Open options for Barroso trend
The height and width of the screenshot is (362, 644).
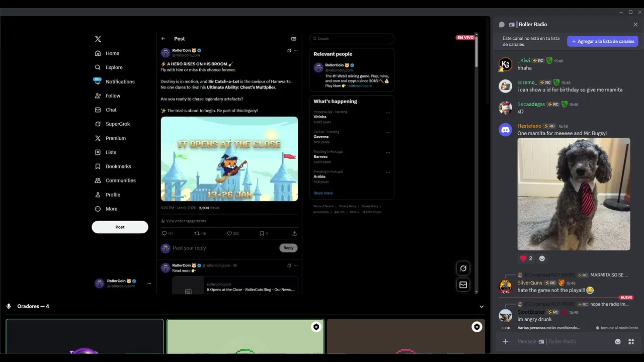[x=388, y=152]
